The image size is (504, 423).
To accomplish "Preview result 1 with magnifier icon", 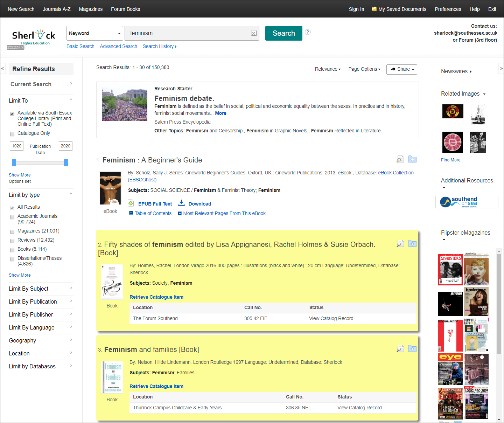I will point(400,159).
